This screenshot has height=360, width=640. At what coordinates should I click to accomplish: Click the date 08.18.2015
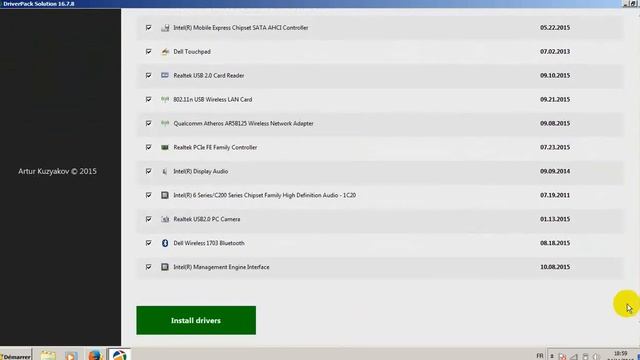coord(555,243)
